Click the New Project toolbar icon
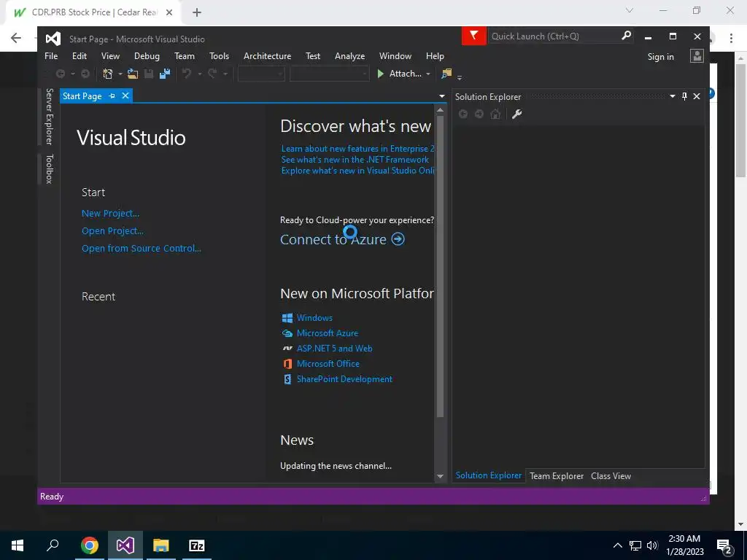 108,74
